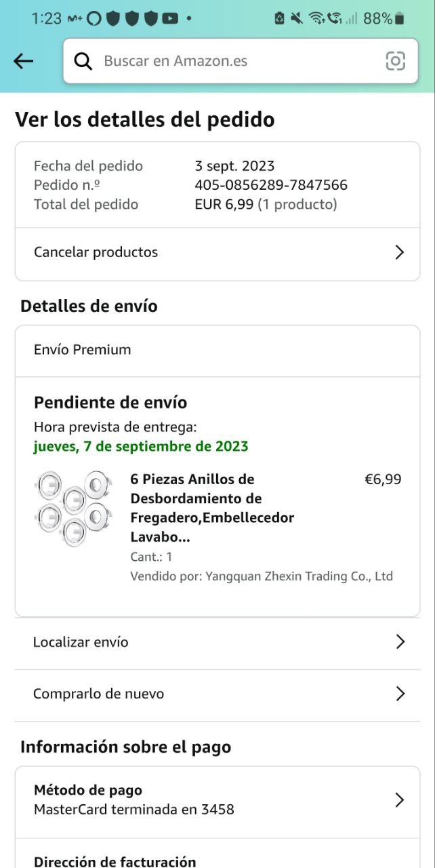Select Cancelar productos option
435x868 pixels.
click(96, 252)
